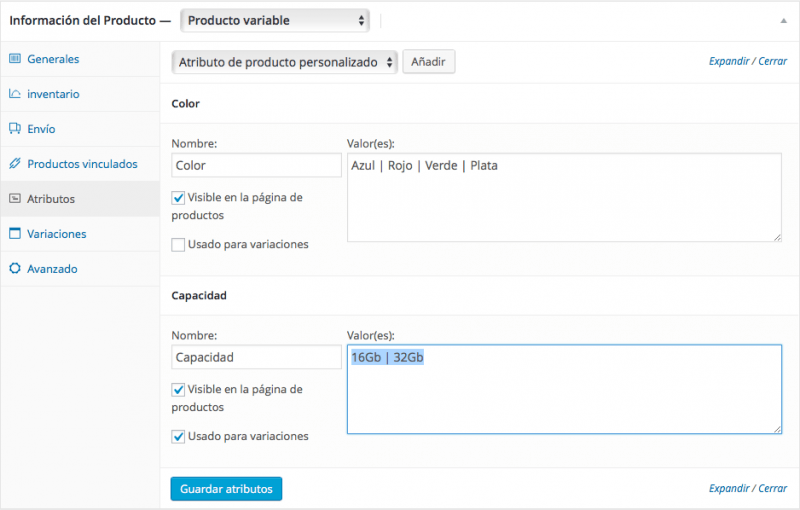This screenshot has height=510, width=800.
Task: Open the Generales tab
Action: [x=80, y=59]
